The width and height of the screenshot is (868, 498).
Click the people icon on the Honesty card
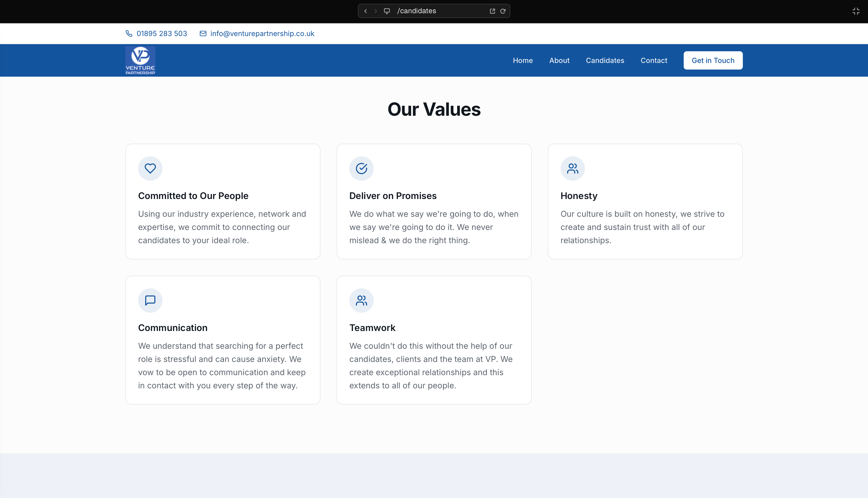tap(572, 168)
